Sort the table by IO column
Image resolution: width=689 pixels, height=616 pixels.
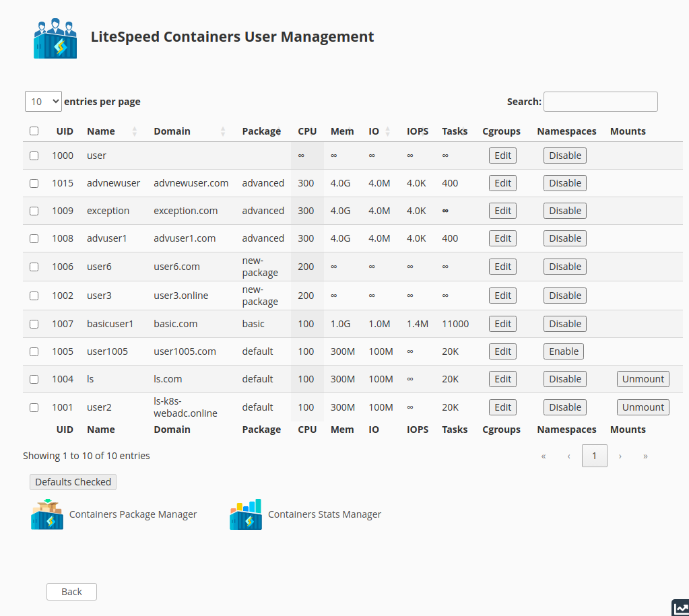[386, 131]
